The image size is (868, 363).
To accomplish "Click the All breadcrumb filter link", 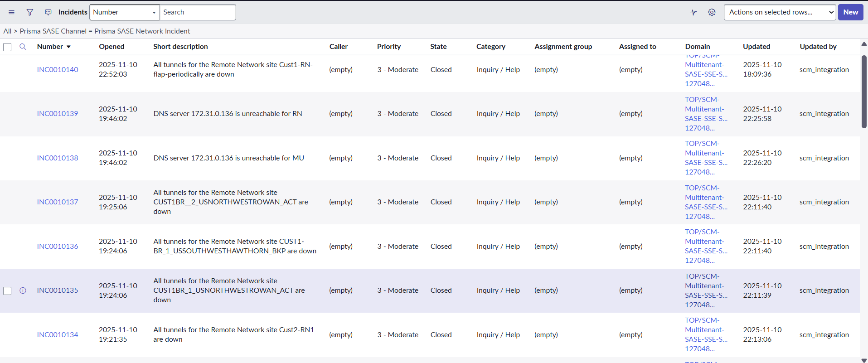I will [7, 31].
